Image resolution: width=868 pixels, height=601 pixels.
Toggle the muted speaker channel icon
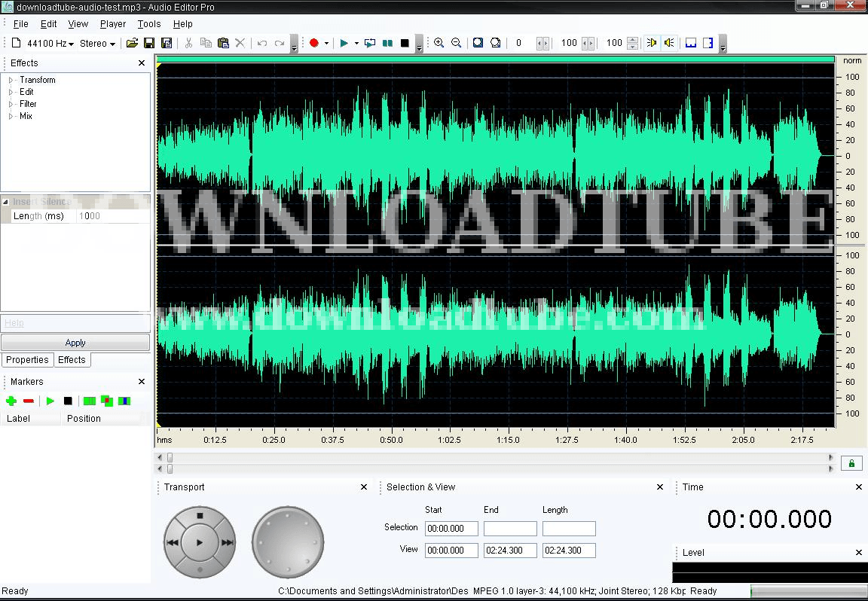coord(669,43)
